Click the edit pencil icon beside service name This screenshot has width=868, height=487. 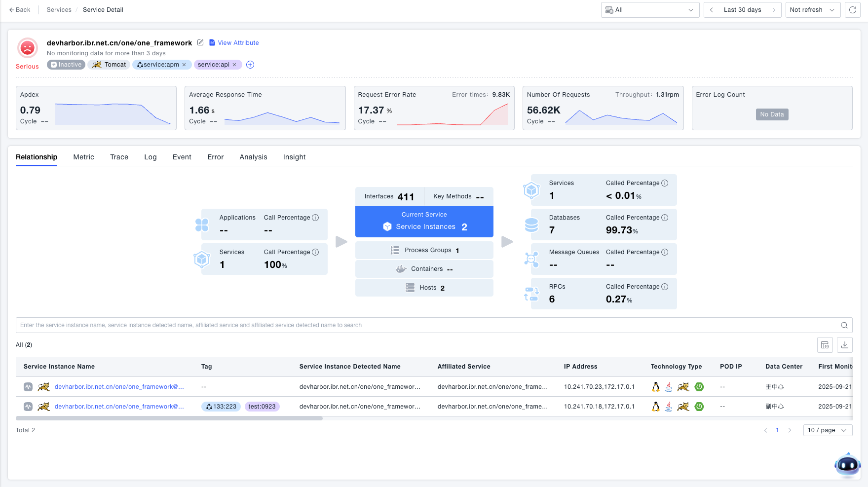click(x=200, y=42)
